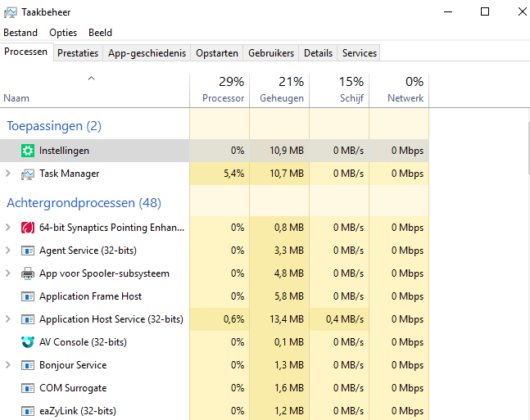Image resolution: width=530 pixels, height=420 pixels.
Task: Switch to the Services tab
Action: tap(360, 53)
